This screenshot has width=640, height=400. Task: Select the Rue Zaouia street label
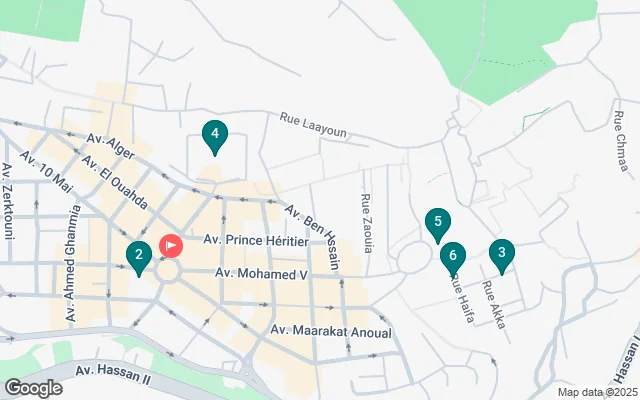(367, 223)
